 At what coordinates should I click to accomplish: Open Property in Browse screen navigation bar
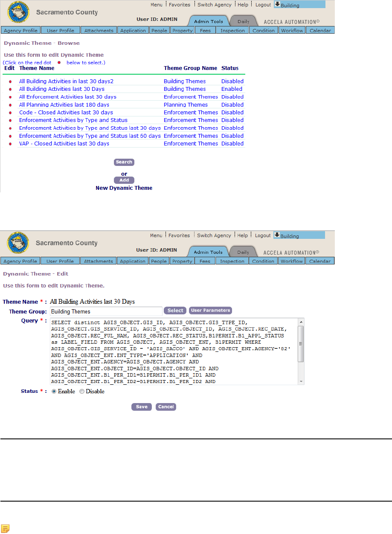click(x=183, y=30)
